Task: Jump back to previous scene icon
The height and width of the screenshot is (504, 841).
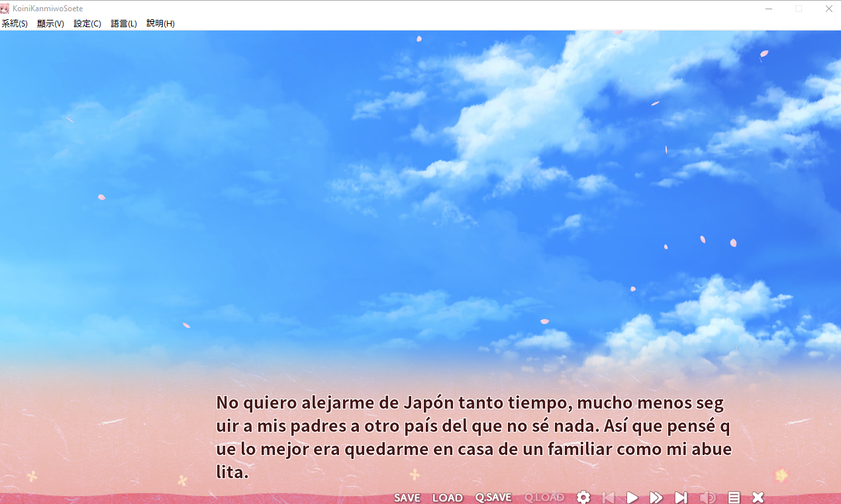Action: tap(608, 497)
